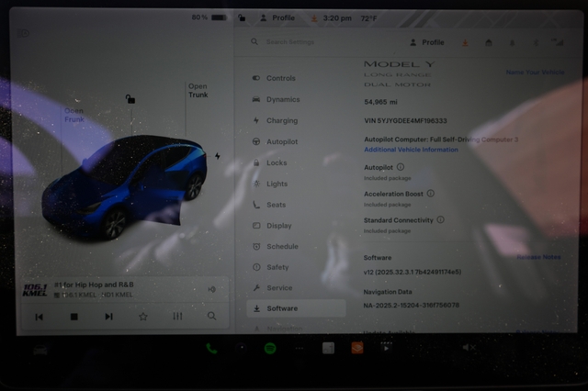Tap the charge port lightning bolt beside the car
Viewport: 588px width, 391px height.
click(218, 156)
